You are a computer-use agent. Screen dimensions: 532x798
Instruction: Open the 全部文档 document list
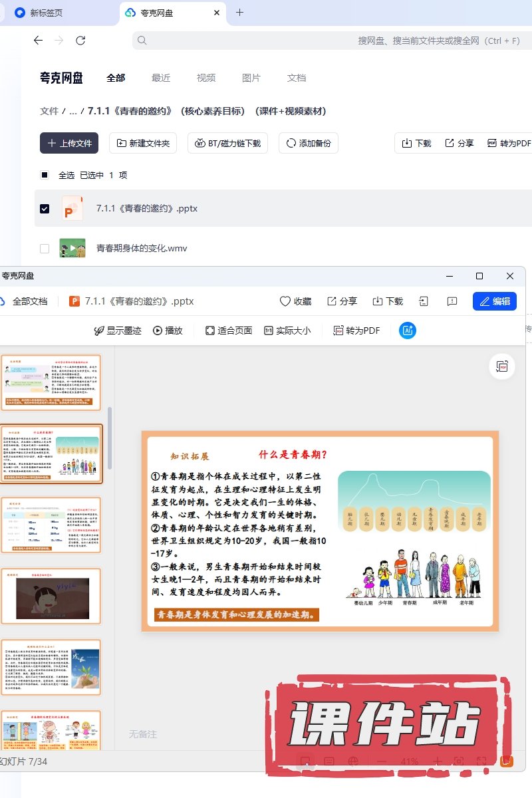(x=24, y=301)
